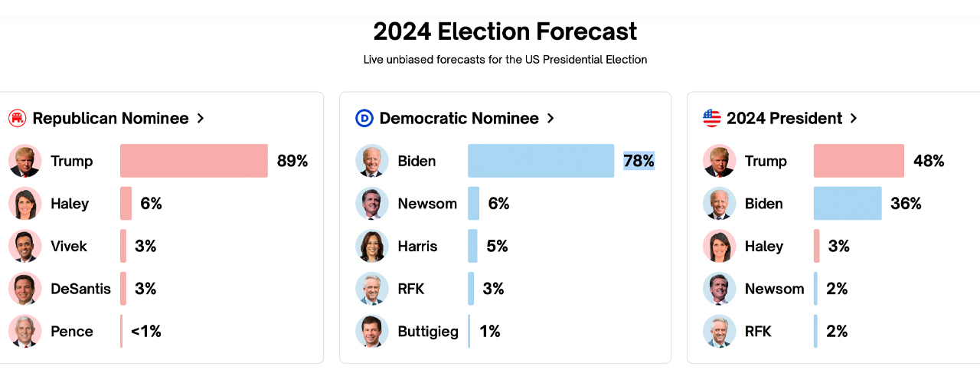Image resolution: width=980 pixels, height=383 pixels.
Task: Click Buttigieg's candidate avatar
Action: pos(371,332)
